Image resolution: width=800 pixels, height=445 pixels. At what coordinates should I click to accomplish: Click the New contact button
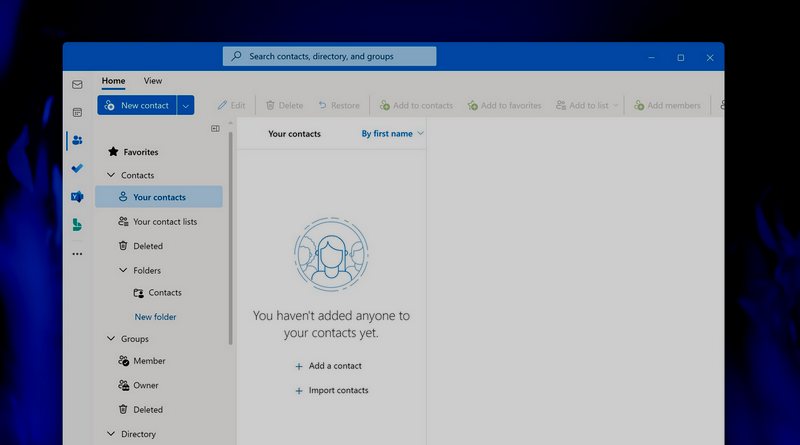coord(136,105)
